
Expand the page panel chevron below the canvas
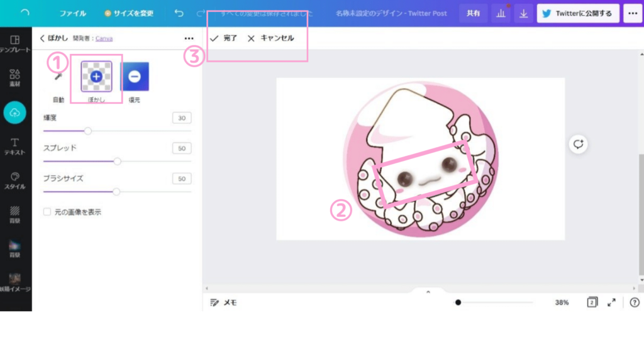point(428,292)
